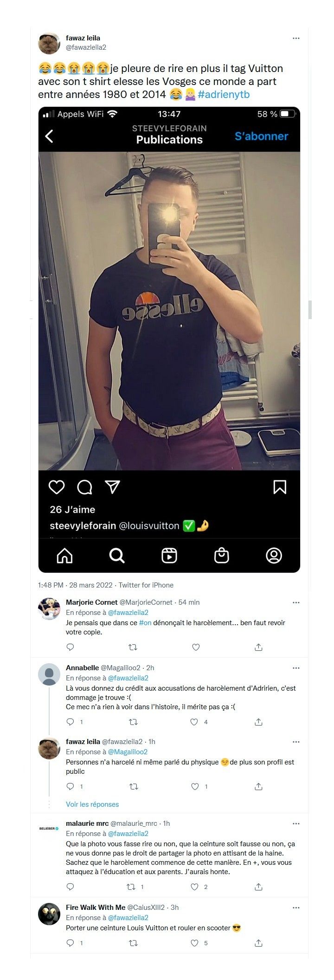Reply to Marjorie Cornet's tweet
334x980 pixels.
(71, 647)
